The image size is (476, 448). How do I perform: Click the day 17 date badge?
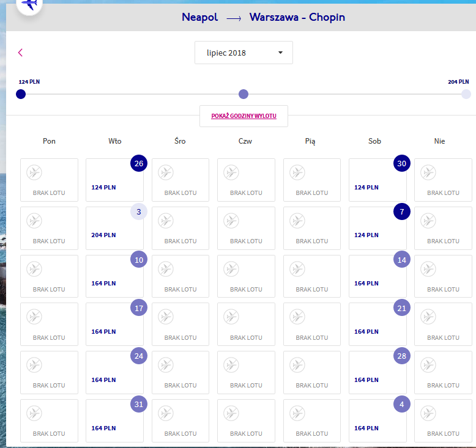coord(139,308)
